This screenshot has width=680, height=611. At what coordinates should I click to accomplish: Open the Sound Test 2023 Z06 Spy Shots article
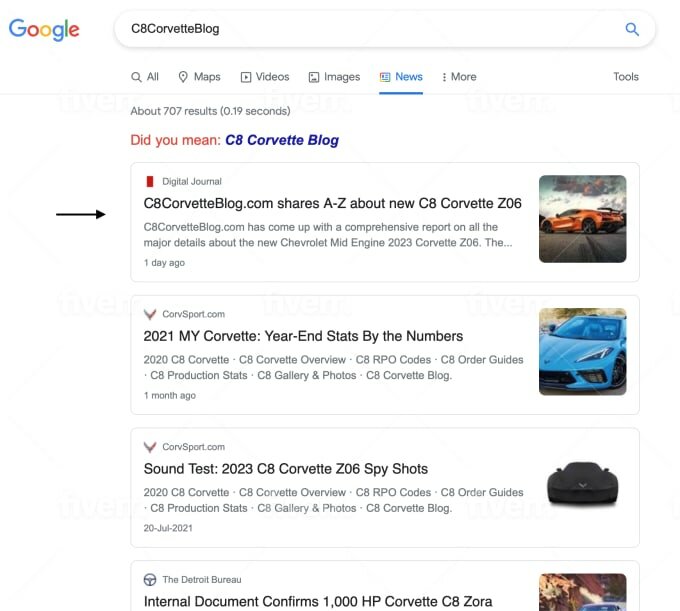285,469
